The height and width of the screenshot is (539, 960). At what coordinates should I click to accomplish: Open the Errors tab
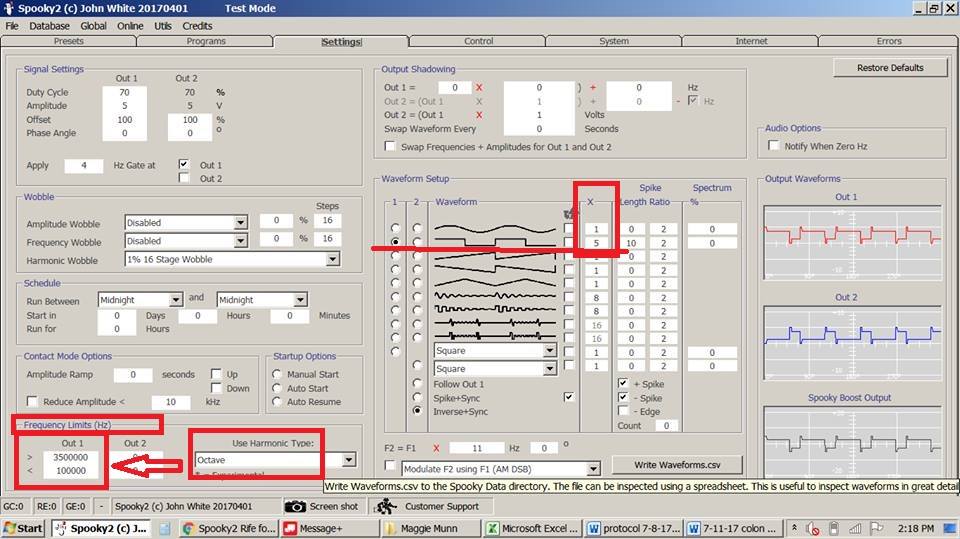tap(889, 41)
